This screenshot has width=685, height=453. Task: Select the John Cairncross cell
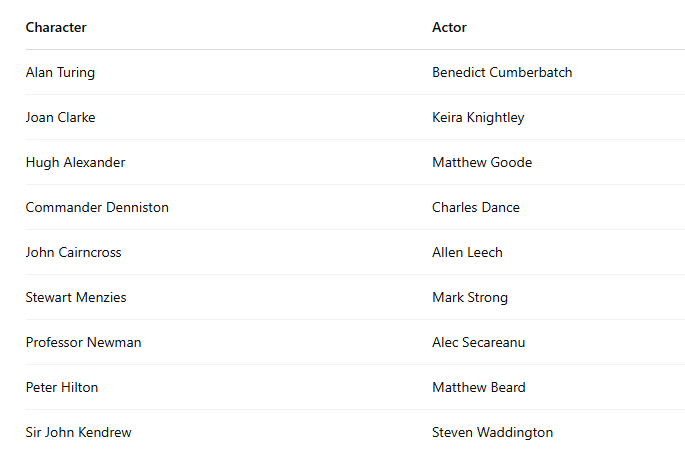[74, 253]
